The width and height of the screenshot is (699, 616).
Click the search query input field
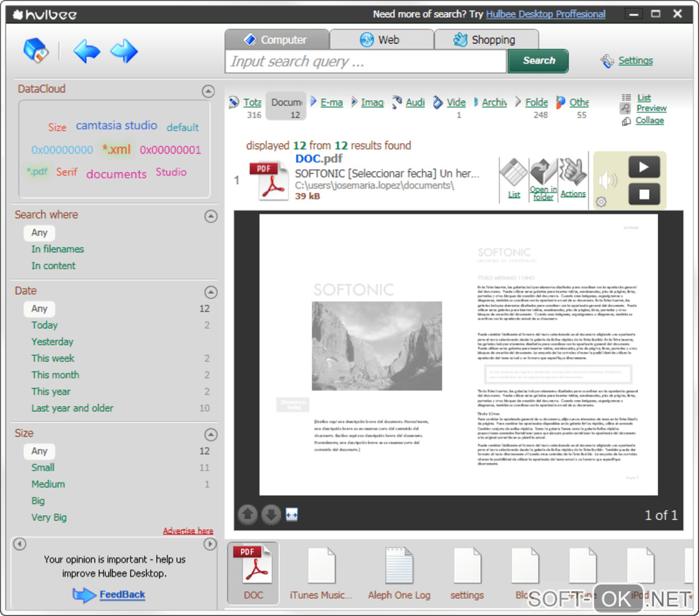(366, 62)
